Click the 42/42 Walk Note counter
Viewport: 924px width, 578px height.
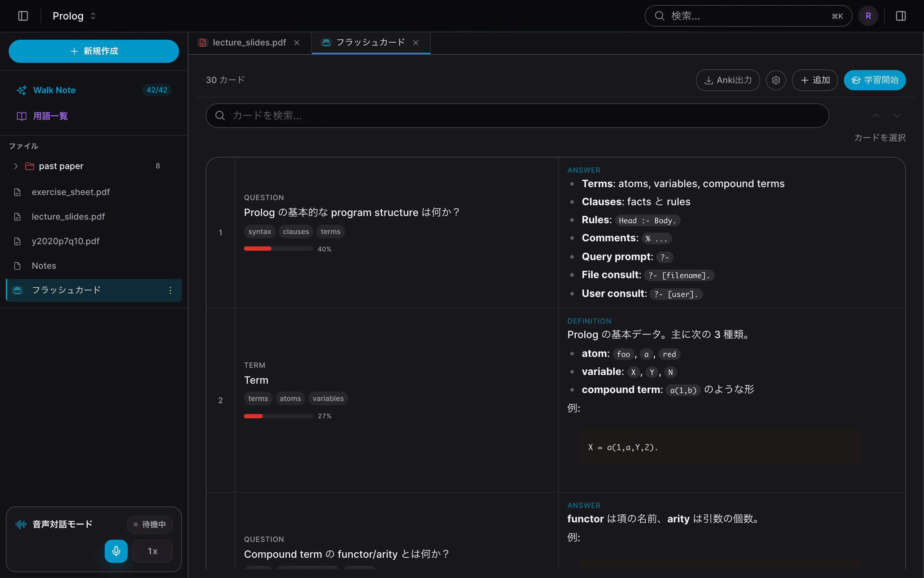tap(157, 90)
